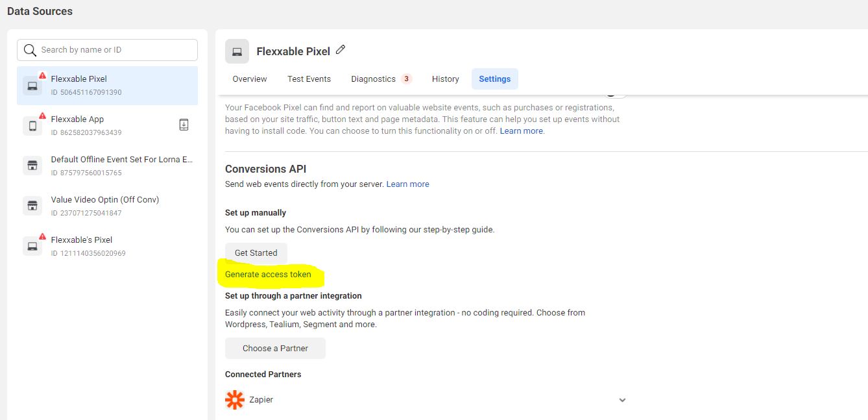Screen dimensions: 868x420
Task: Collapse the Zapier section using the chevron
Action: click(x=622, y=400)
